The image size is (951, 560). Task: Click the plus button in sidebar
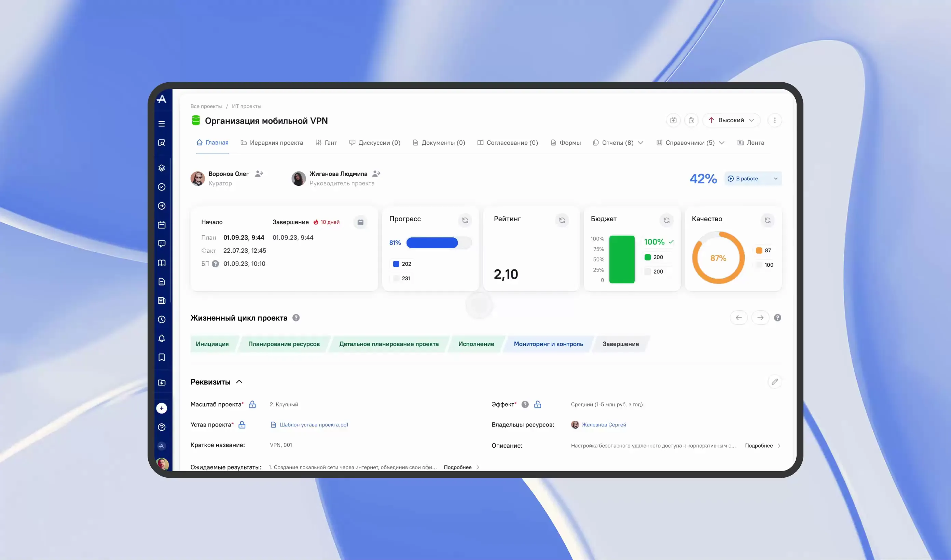(162, 408)
